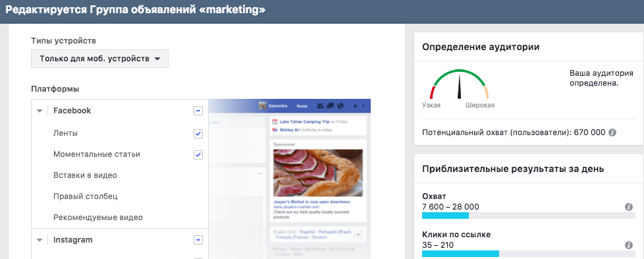
Task: Click the Типы устройств label
Action: [x=64, y=41]
